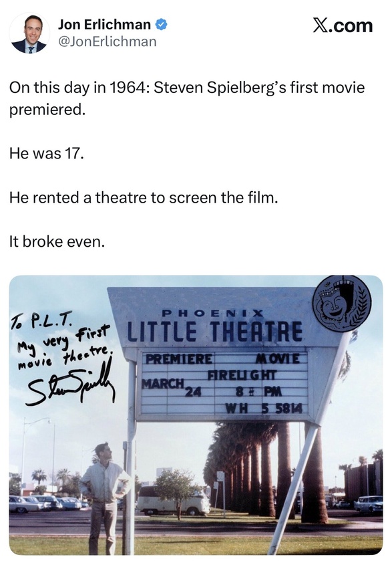Click 'WH 5 5814' phone number on marquee

pyautogui.click(x=263, y=408)
